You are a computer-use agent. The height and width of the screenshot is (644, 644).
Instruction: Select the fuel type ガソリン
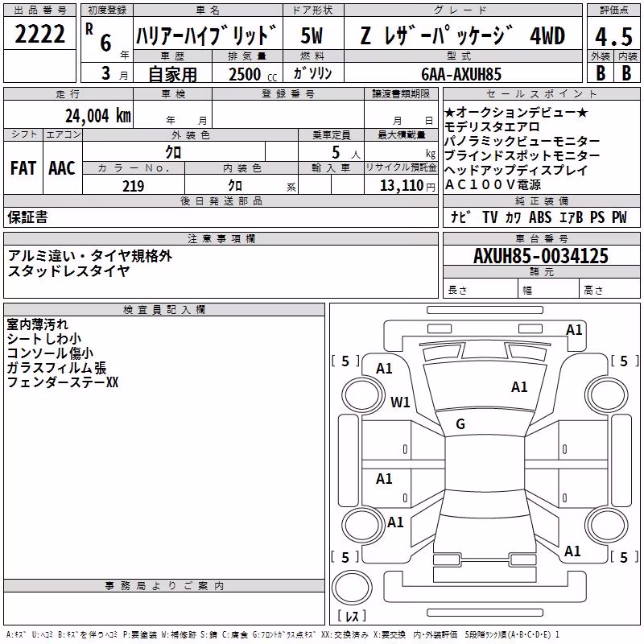[x=312, y=73]
